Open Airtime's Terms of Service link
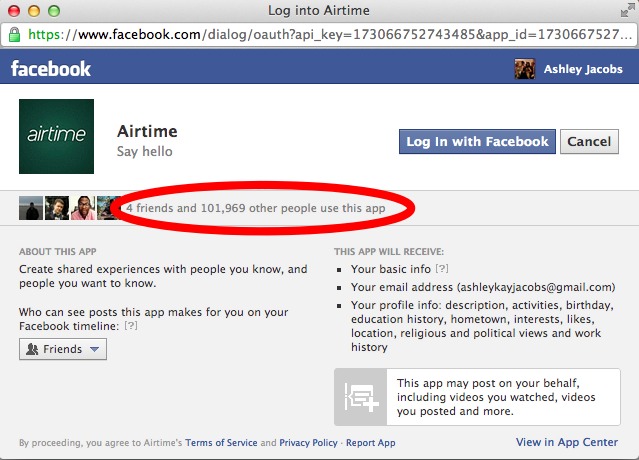 point(221,442)
